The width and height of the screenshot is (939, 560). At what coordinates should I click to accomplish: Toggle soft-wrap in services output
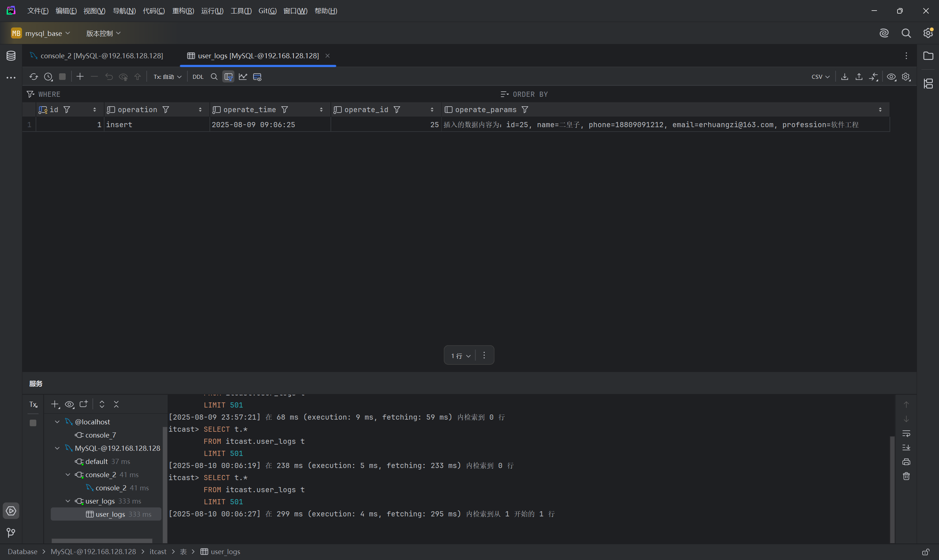pyautogui.click(x=906, y=433)
